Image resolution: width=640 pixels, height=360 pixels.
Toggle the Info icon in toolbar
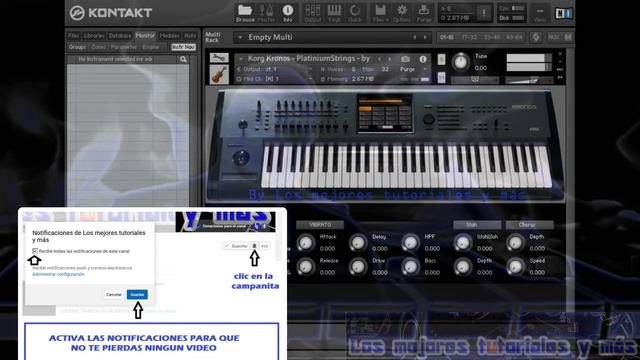[x=288, y=13]
